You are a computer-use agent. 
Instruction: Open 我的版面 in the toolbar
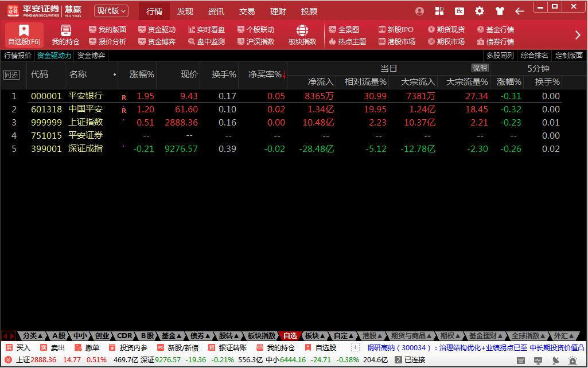tap(108, 29)
